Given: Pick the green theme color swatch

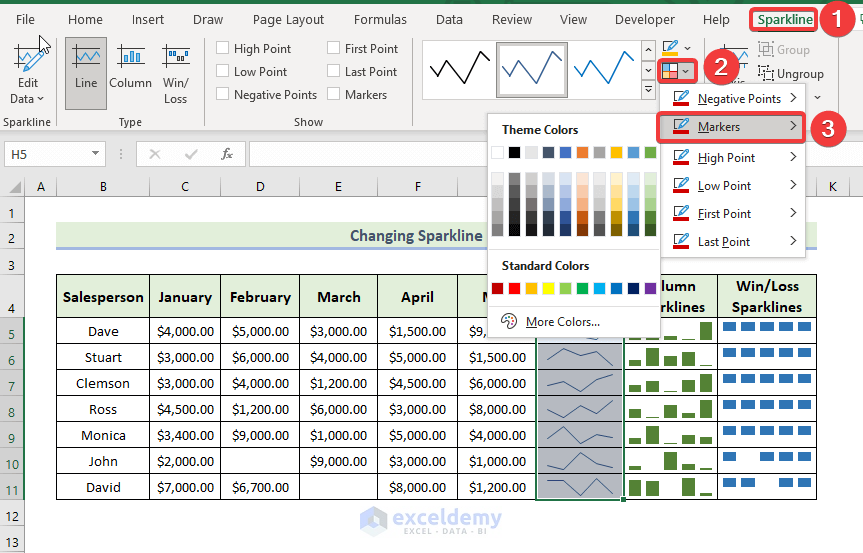Looking at the screenshot, I should [651, 152].
